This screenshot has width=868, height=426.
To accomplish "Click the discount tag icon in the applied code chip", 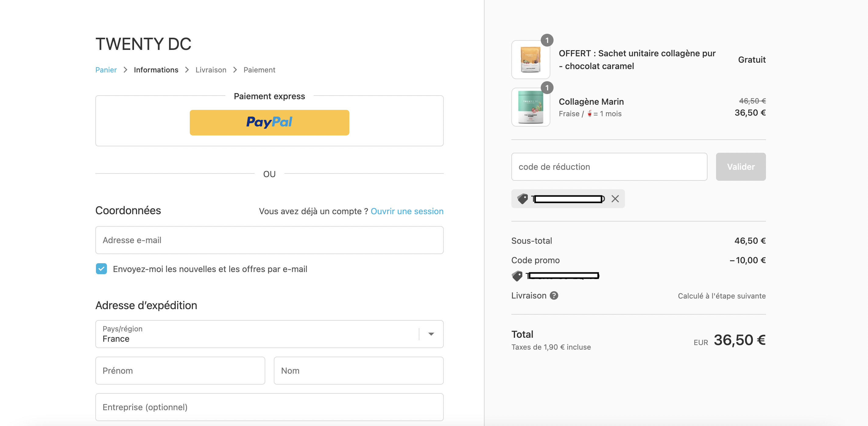I will (x=523, y=199).
